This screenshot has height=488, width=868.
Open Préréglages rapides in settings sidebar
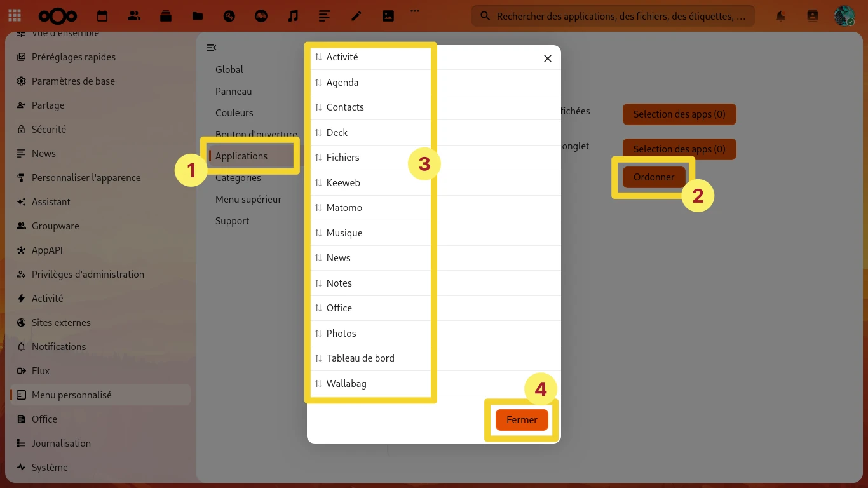click(100, 57)
